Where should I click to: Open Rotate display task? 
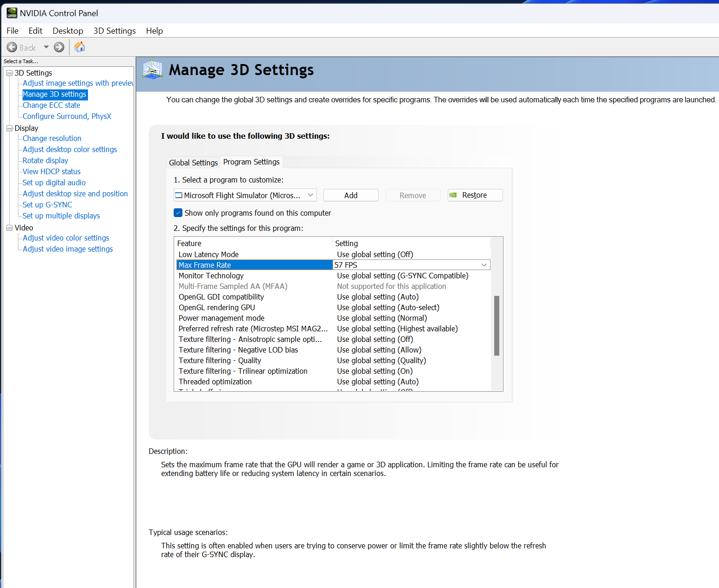(x=46, y=160)
